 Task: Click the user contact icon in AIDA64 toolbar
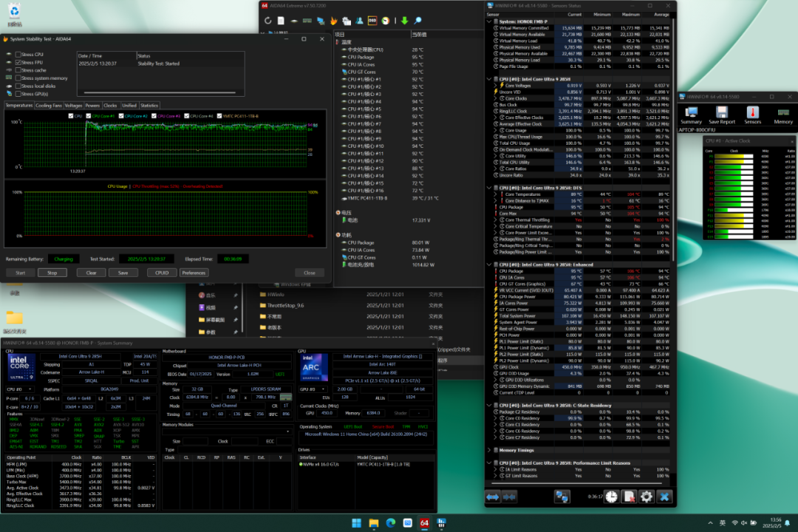[x=359, y=21]
